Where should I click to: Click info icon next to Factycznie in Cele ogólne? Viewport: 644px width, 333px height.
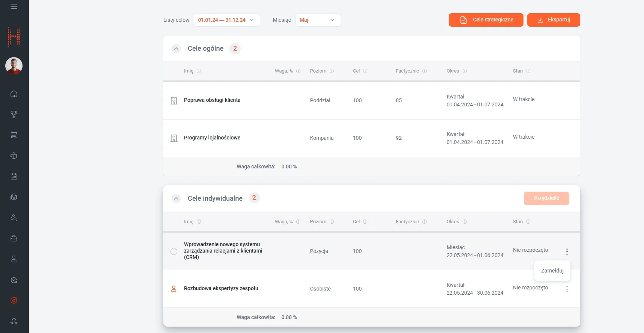(x=424, y=71)
